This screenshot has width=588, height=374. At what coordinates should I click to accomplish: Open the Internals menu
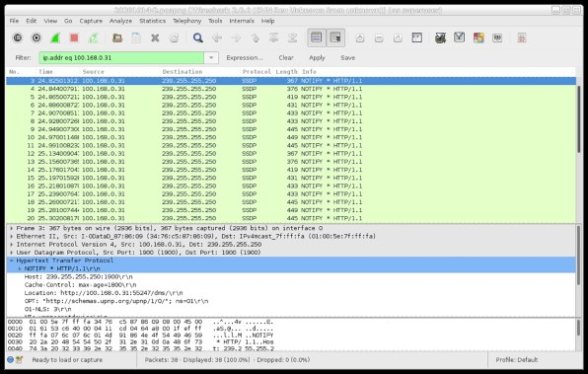[x=242, y=21]
